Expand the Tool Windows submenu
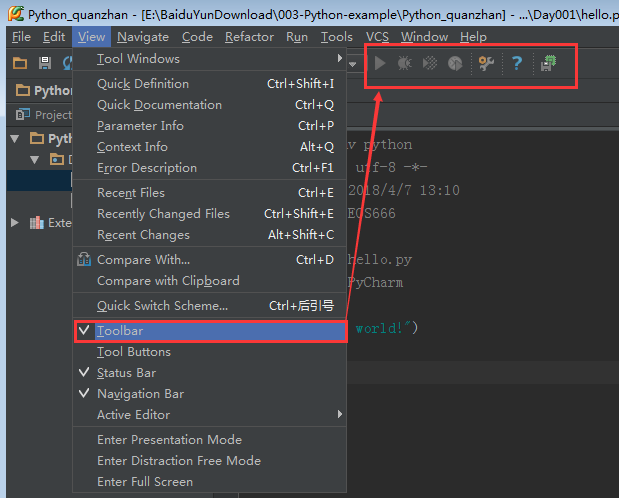 210,59
